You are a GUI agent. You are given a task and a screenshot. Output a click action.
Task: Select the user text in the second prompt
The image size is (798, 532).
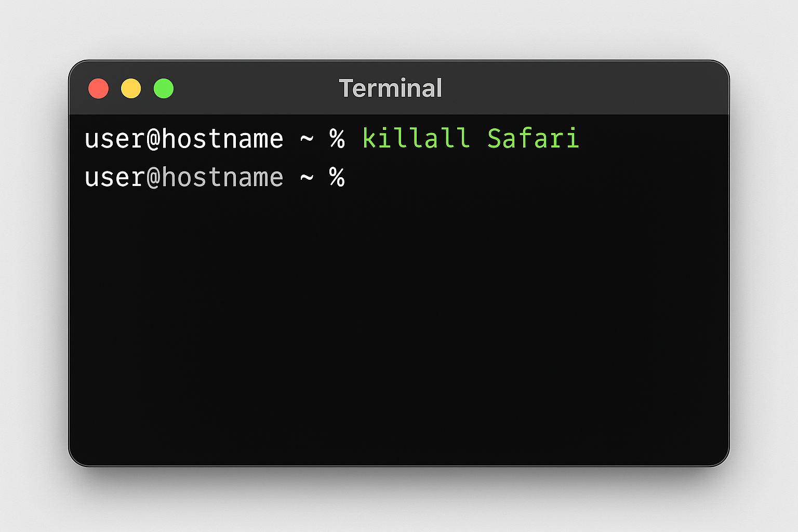click(112, 177)
